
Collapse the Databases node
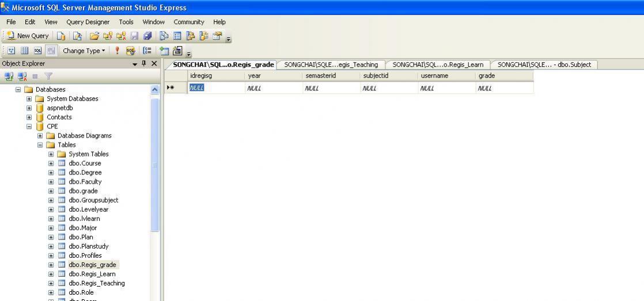(18, 89)
